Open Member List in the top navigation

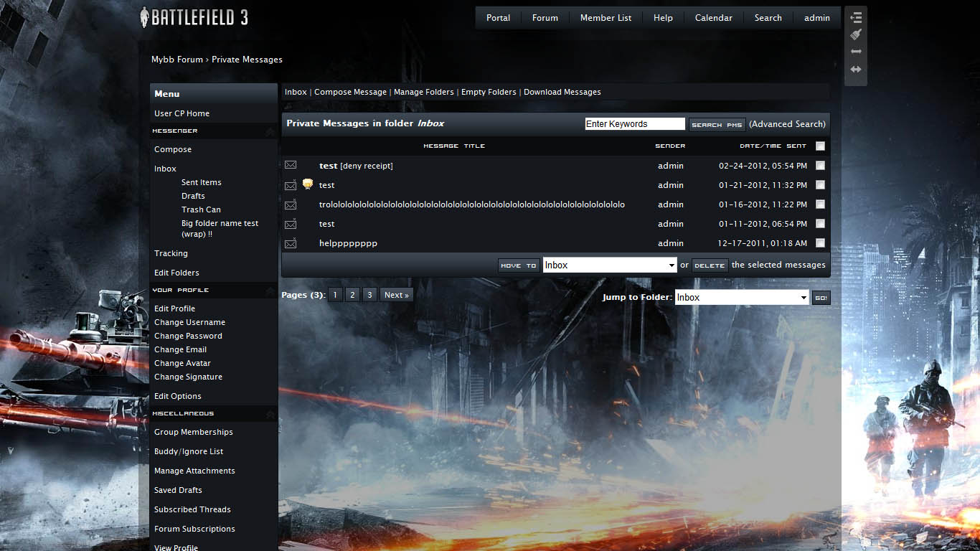pyautogui.click(x=606, y=18)
